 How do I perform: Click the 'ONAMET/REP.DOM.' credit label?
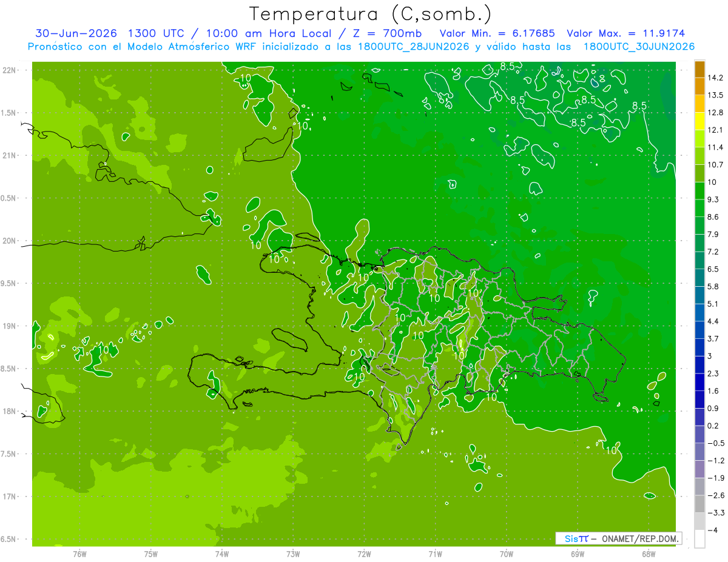(641, 538)
